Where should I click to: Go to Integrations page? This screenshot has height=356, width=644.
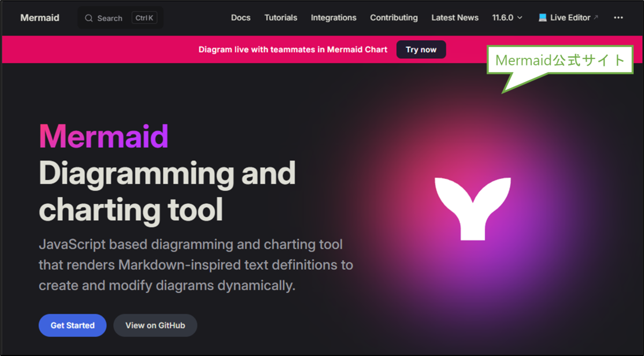click(333, 18)
